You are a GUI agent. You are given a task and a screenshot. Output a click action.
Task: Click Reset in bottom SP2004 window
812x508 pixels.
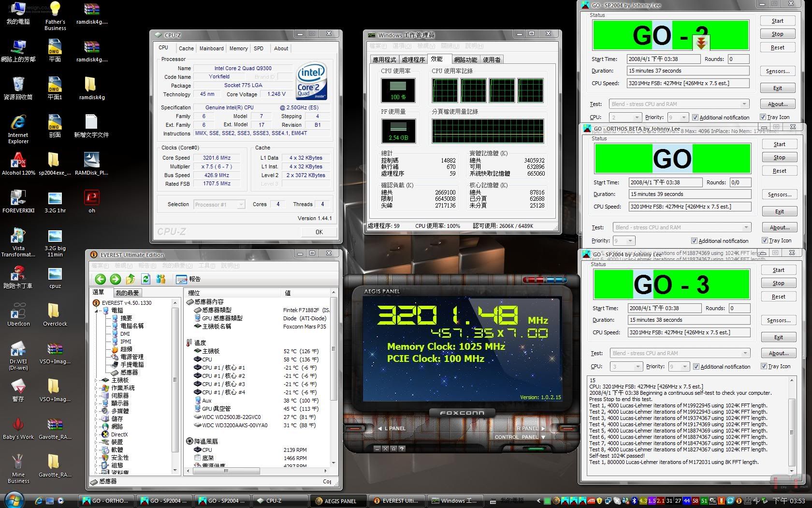point(778,297)
